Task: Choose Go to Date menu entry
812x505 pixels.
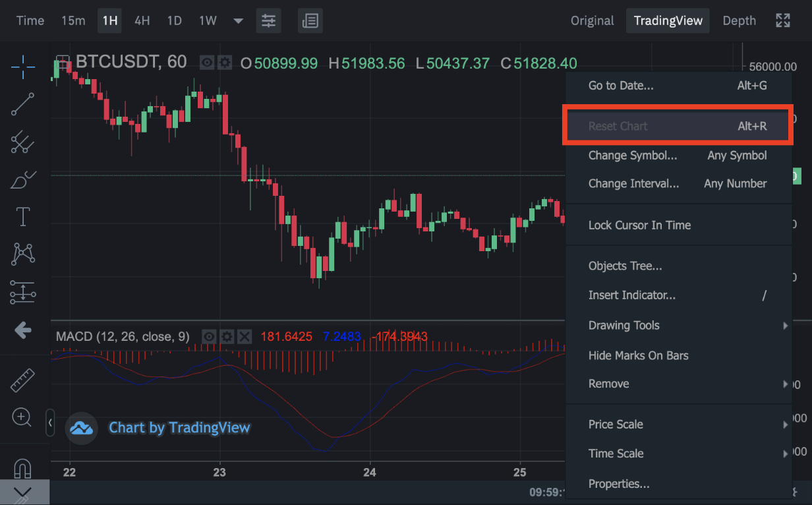Action: 679,86
